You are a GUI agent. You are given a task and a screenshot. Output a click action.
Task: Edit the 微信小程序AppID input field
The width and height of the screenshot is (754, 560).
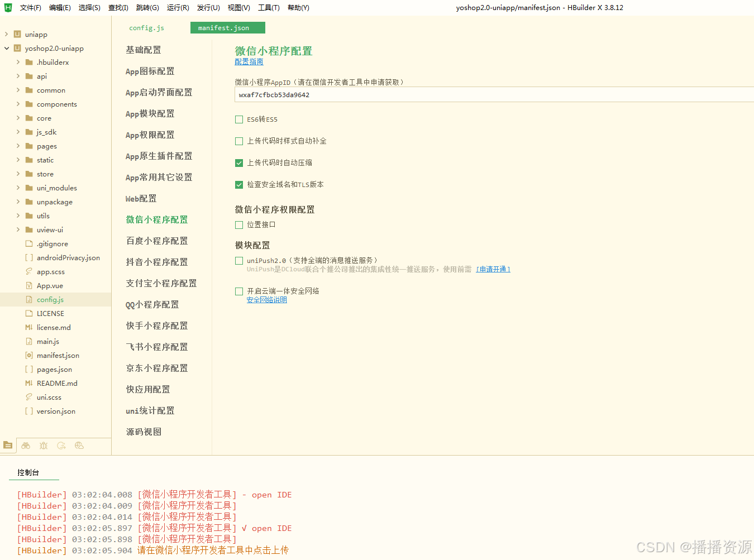494,95
